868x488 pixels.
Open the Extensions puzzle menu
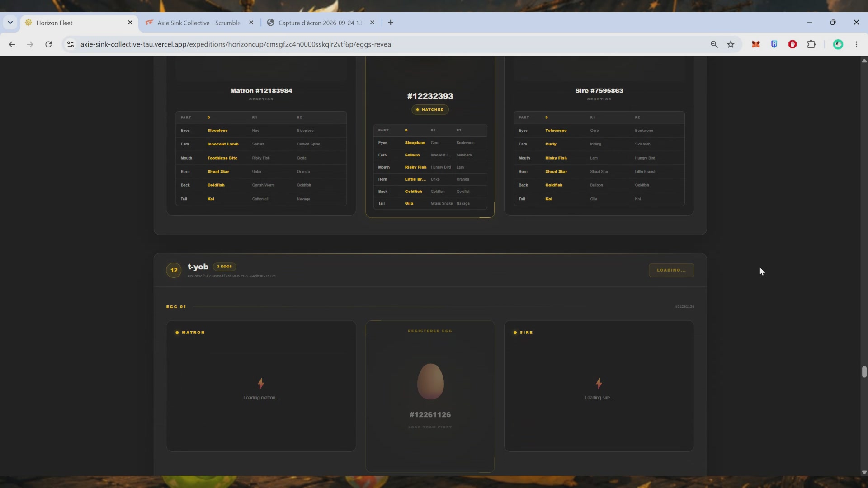pos(811,44)
